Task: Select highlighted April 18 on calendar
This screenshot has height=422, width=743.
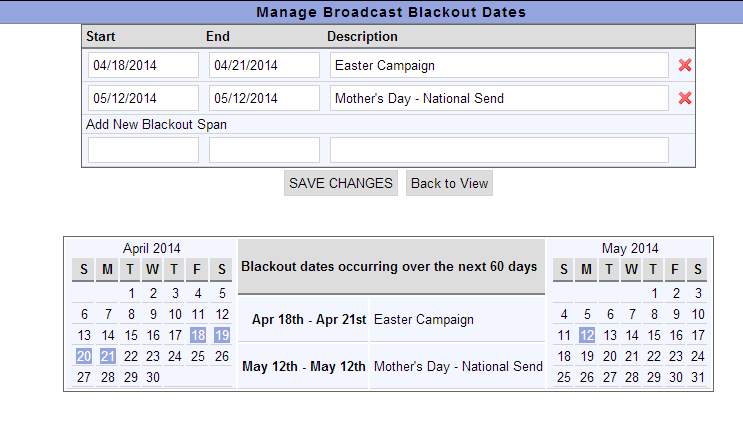Action: (x=198, y=335)
